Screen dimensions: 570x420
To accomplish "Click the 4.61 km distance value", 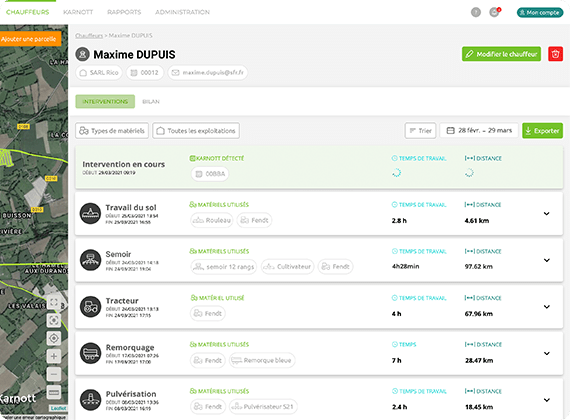I will [x=477, y=221].
